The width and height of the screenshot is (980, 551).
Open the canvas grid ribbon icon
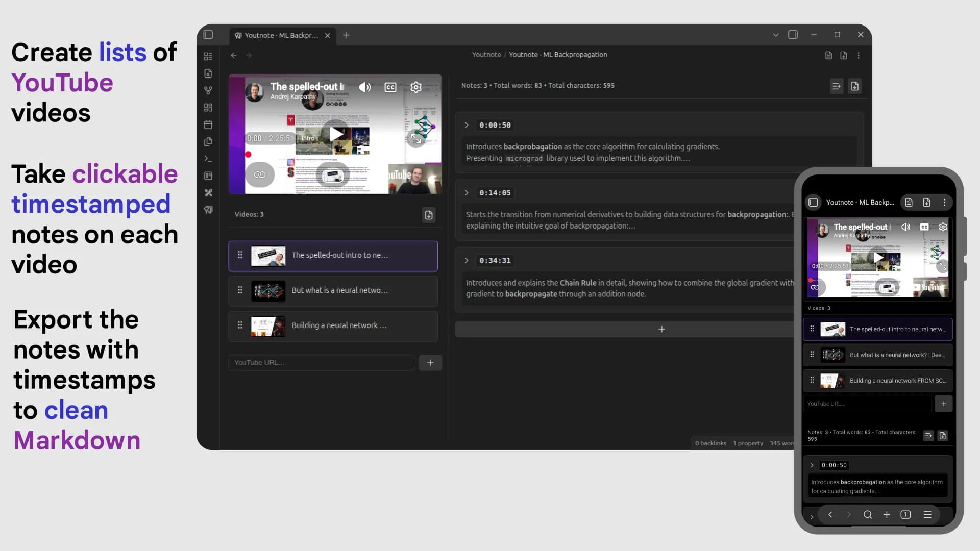[x=208, y=107]
